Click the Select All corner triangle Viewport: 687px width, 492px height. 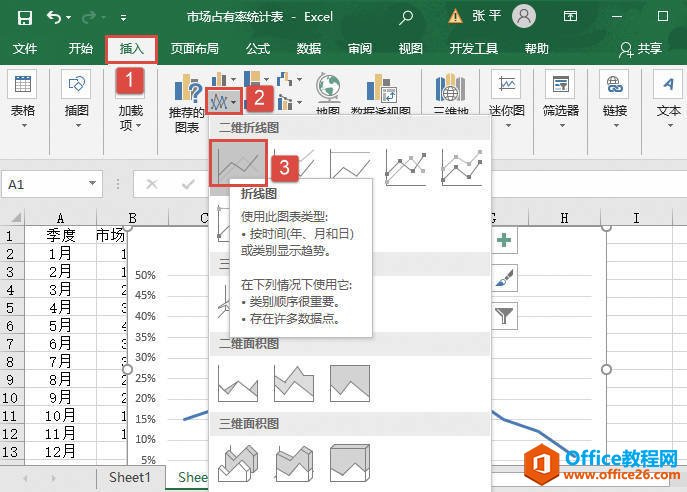tap(15, 217)
